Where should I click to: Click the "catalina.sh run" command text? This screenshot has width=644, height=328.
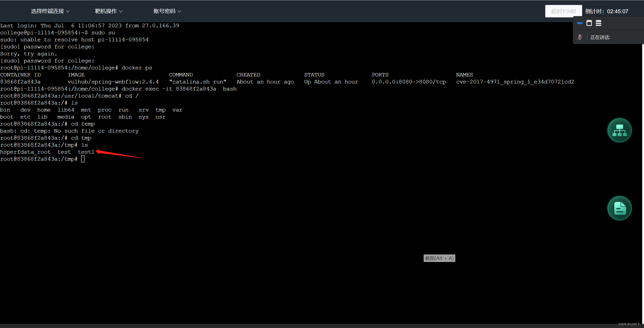click(198, 82)
